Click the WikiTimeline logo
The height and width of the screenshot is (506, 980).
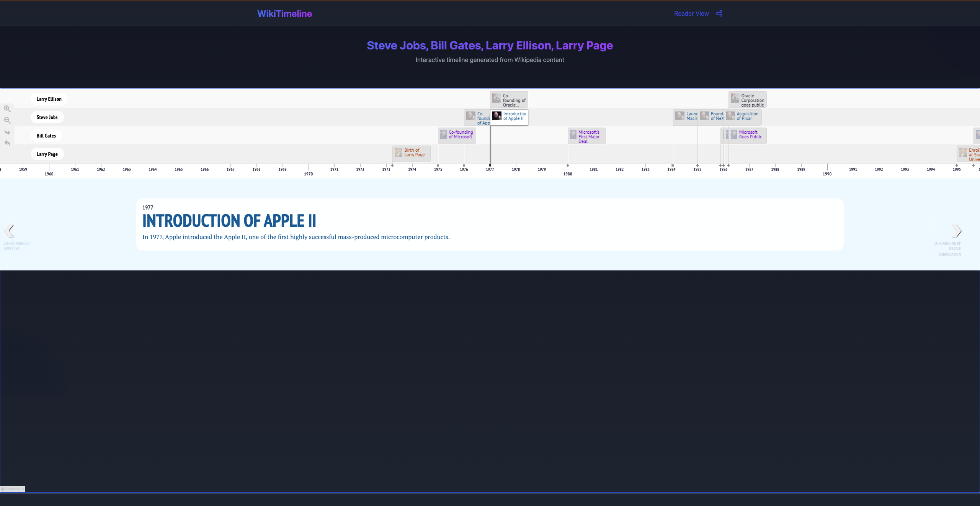click(x=284, y=14)
